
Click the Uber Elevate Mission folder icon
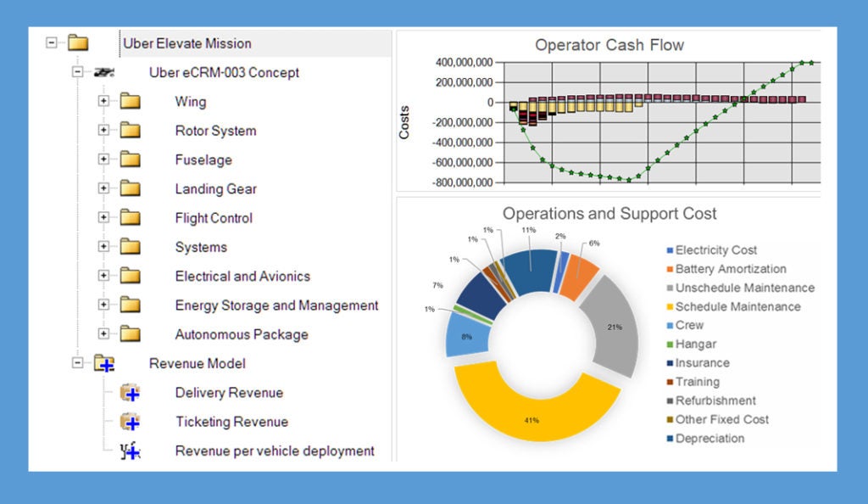(78, 42)
